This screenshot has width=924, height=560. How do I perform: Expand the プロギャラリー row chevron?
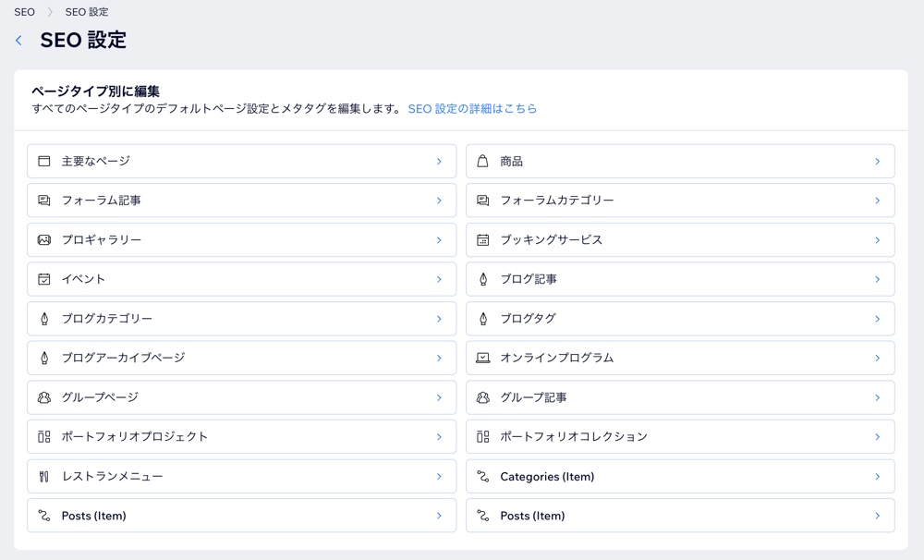point(439,240)
